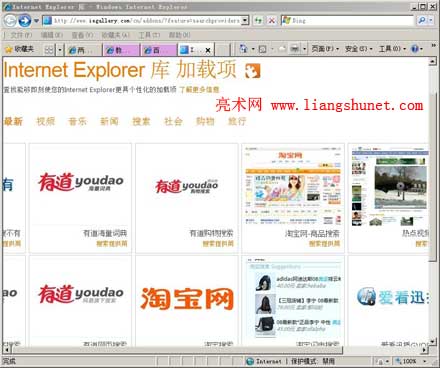Open the 了解更多信息 link
This screenshot has width=440, height=368.
[199, 89]
